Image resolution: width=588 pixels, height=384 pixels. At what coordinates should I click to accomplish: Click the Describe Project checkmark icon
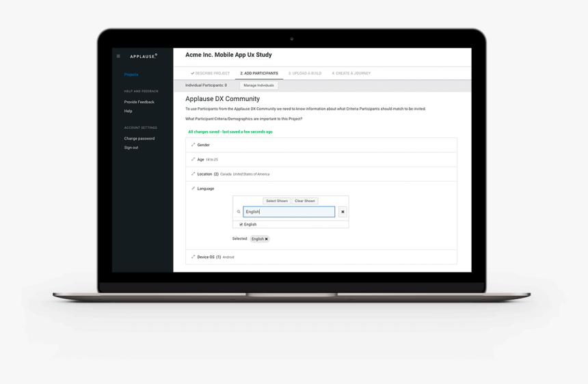click(x=192, y=73)
